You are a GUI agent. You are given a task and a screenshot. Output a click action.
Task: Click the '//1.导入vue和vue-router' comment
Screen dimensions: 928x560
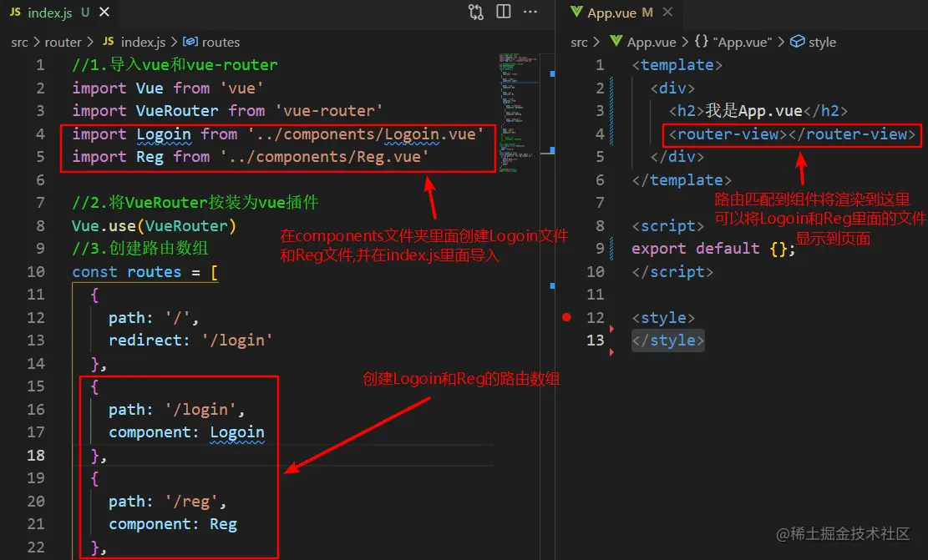(x=175, y=65)
